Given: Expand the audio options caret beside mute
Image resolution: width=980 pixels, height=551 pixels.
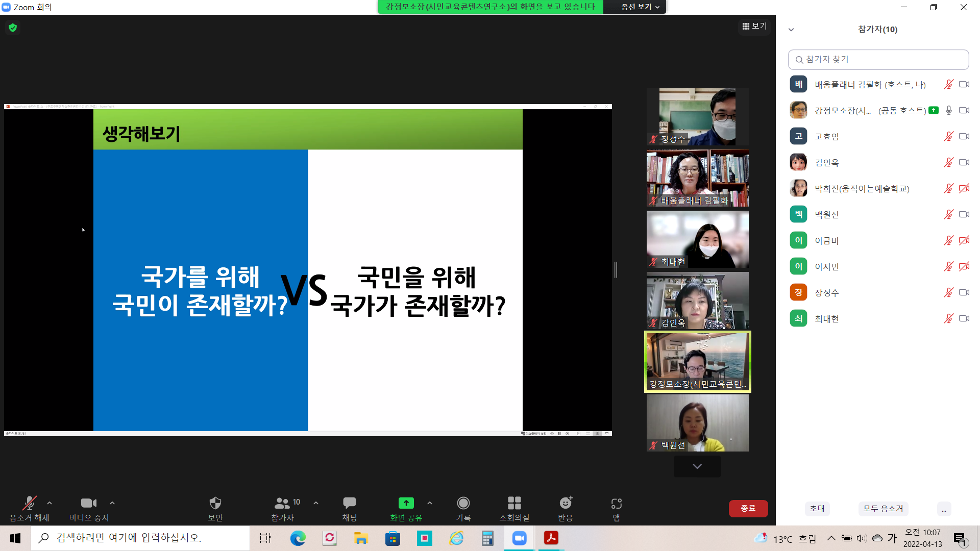Looking at the screenshot, I should coord(50,503).
